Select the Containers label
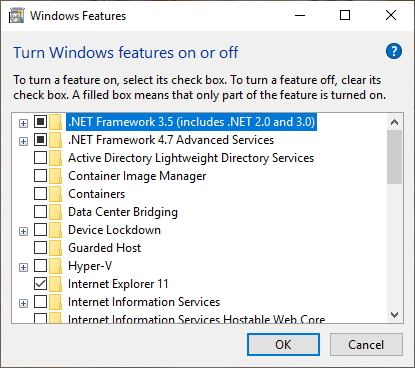Viewport: 415px width, 368px height. point(97,194)
